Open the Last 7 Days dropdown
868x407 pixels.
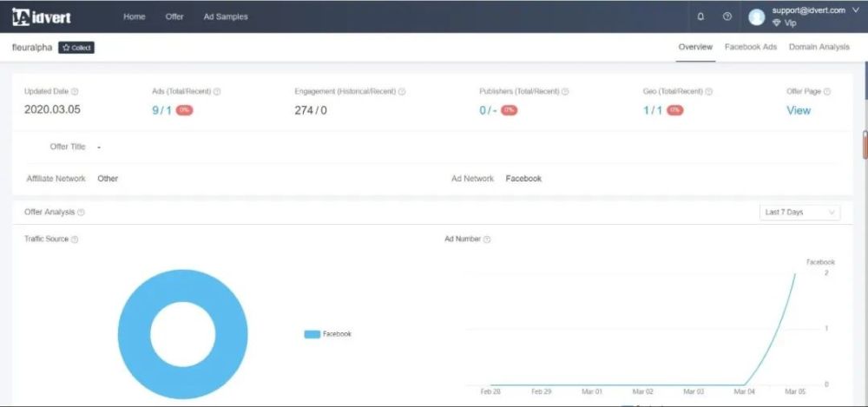(799, 213)
